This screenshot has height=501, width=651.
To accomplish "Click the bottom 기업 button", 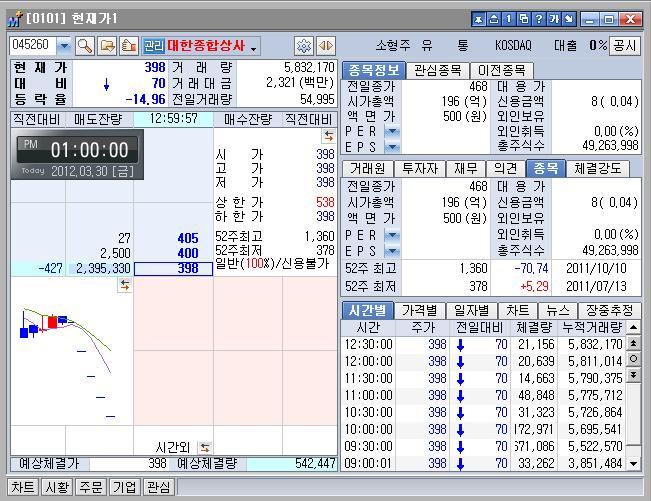I will [x=125, y=487].
